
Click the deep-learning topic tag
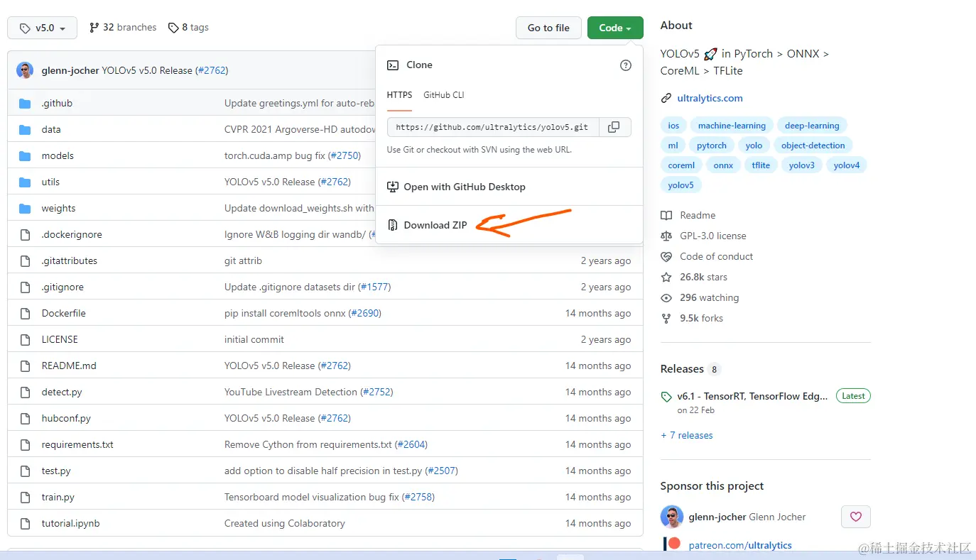(812, 126)
